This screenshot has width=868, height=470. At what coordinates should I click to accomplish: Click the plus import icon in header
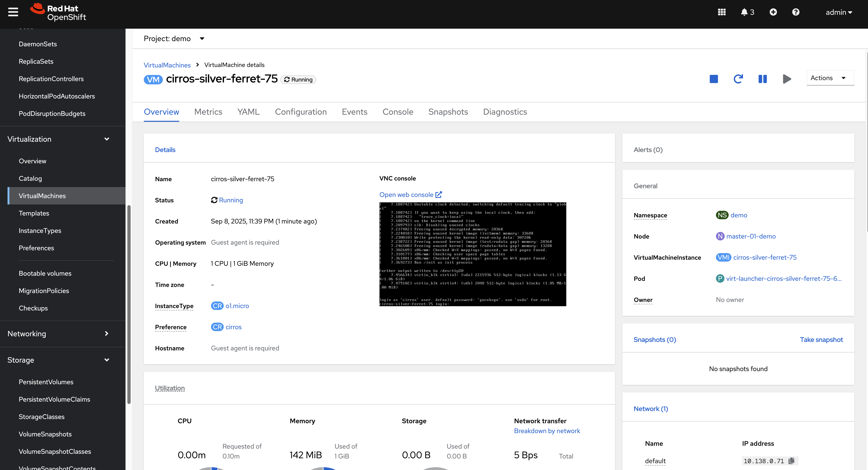pos(773,12)
